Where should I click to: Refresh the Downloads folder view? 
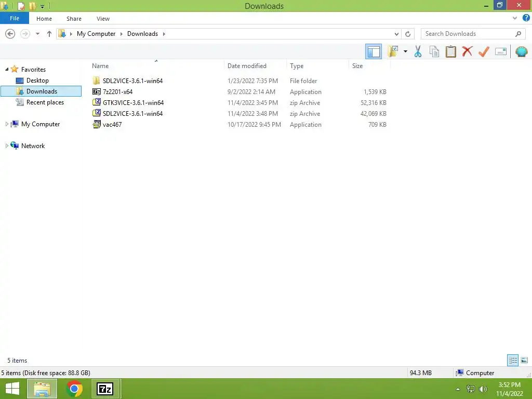click(408, 34)
